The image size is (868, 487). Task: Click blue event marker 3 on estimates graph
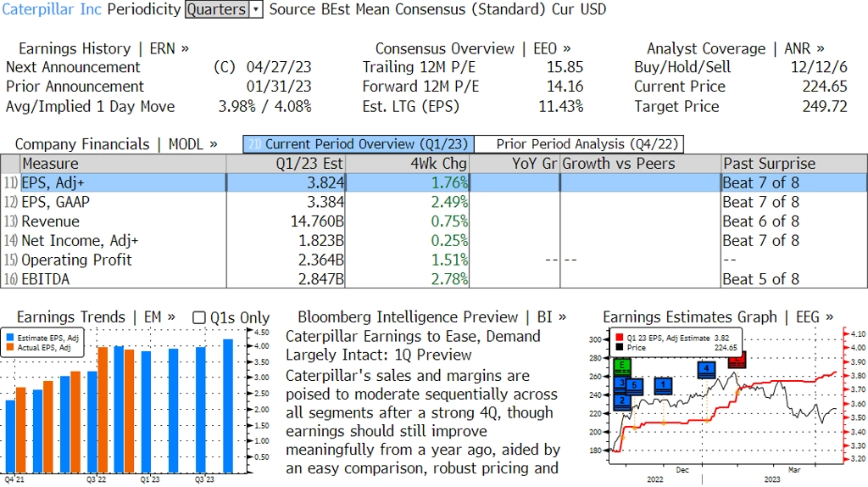(621, 384)
